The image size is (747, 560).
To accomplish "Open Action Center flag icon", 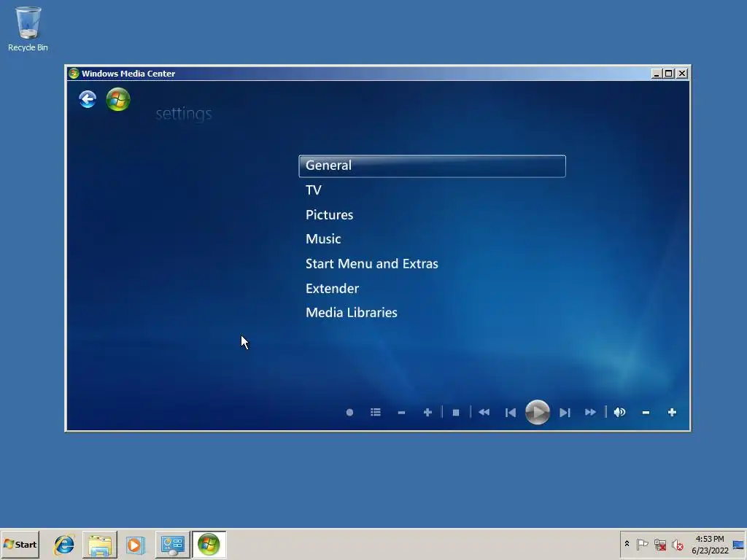I will (642, 544).
